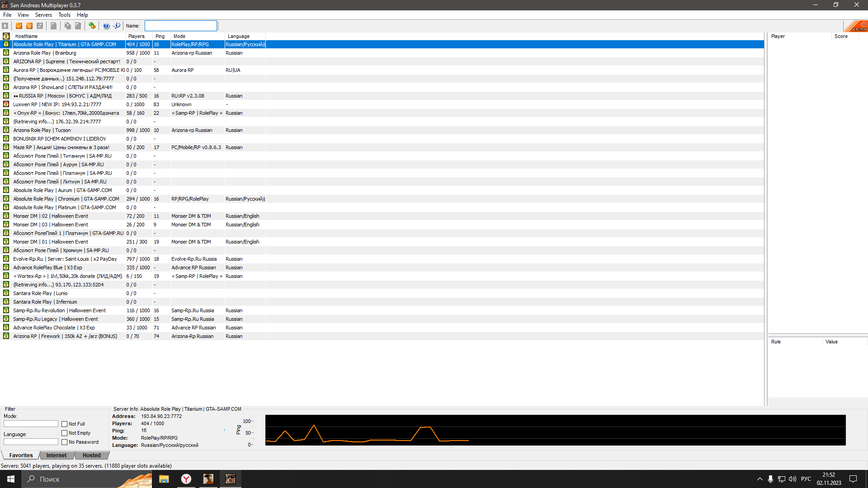
Task: Select the RUSSIA RP | Moscow server row
Action: click(x=382, y=96)
